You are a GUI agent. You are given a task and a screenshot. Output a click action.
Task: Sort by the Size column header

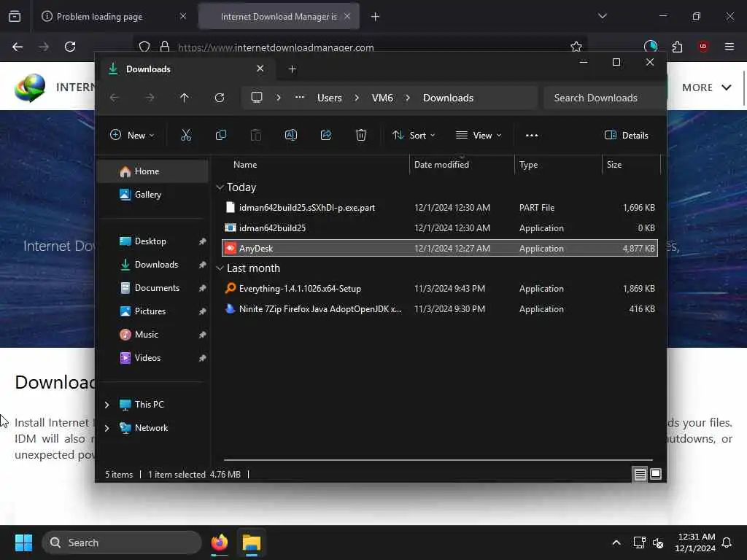[x=631, y=165]
